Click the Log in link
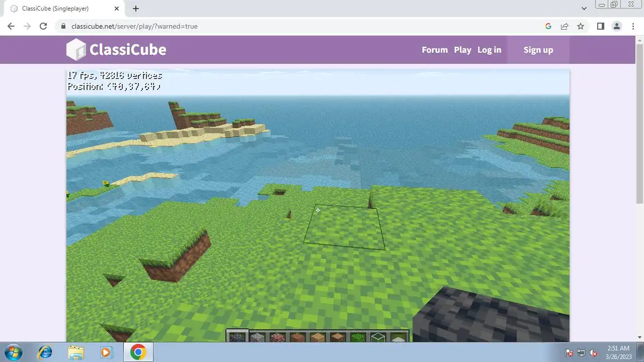Image resolution: width=644 pixels, height=362 pixels. click(x=489, y=50)
